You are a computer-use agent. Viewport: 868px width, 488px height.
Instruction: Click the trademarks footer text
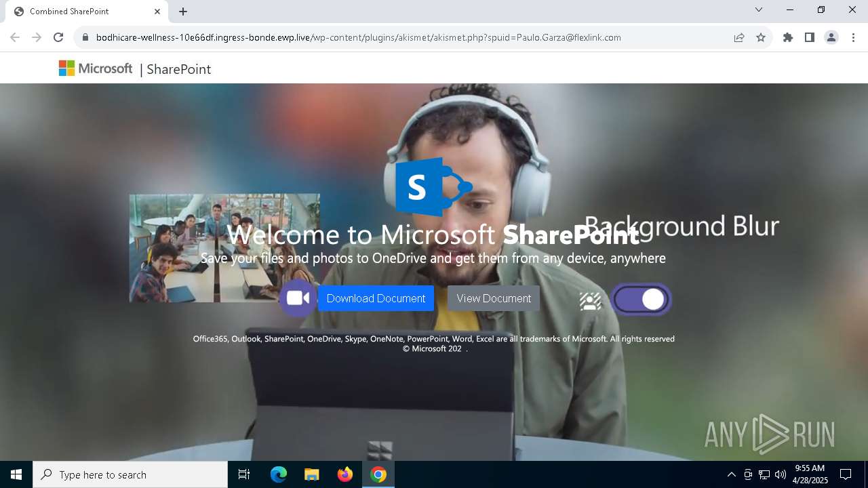point(434,339)
